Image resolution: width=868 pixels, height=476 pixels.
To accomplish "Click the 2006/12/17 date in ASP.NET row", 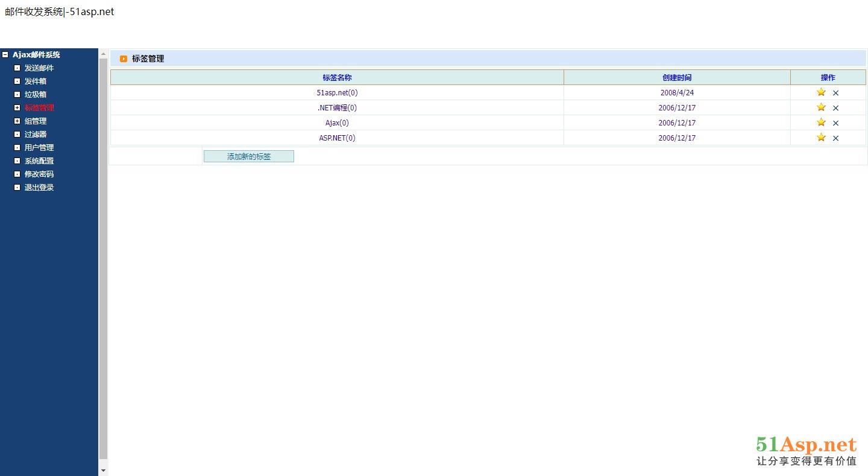I will 677,138.
